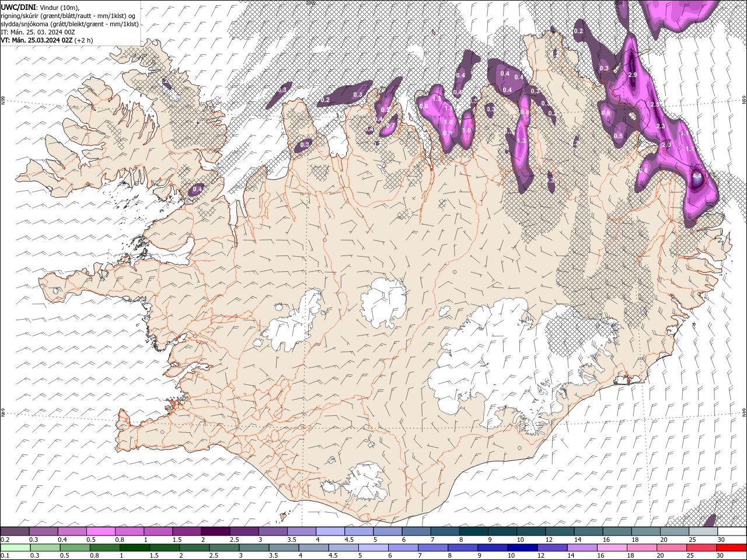Viewport: 747px width, 560px height.
Task: Click the violet rain-scale swatch labeled 12
Action: pos(552,548)
